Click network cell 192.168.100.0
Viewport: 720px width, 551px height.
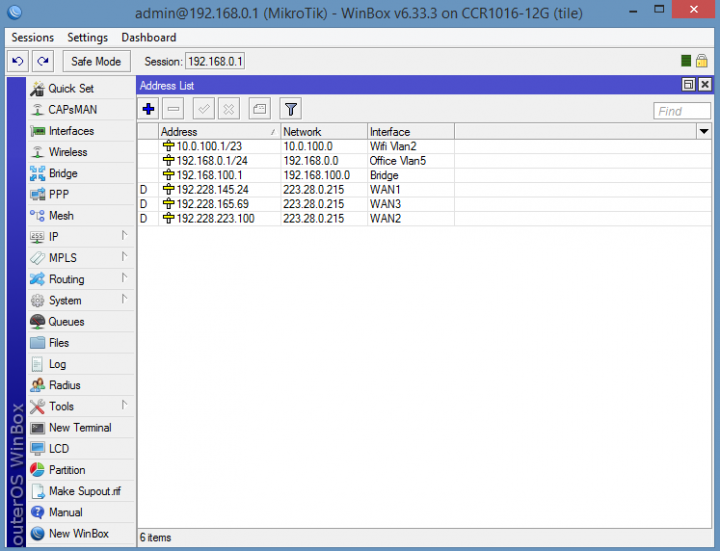coord(324,175)
